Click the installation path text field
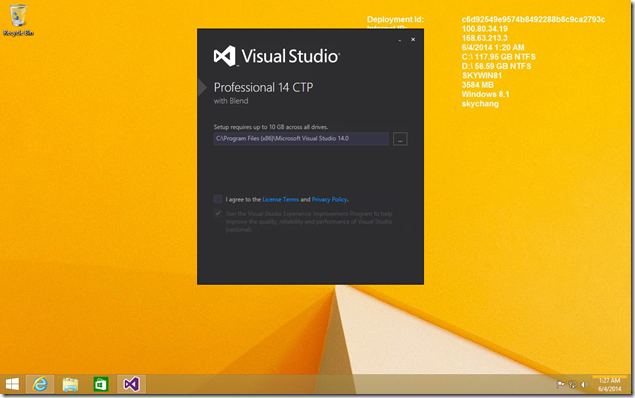Screen dimensions: 635x398 (301, 138)
